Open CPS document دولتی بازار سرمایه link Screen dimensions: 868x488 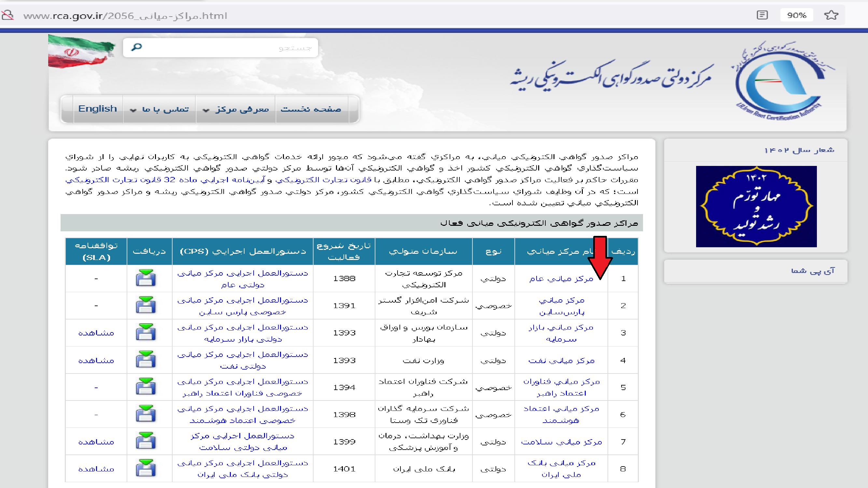(x=243, y=333)
